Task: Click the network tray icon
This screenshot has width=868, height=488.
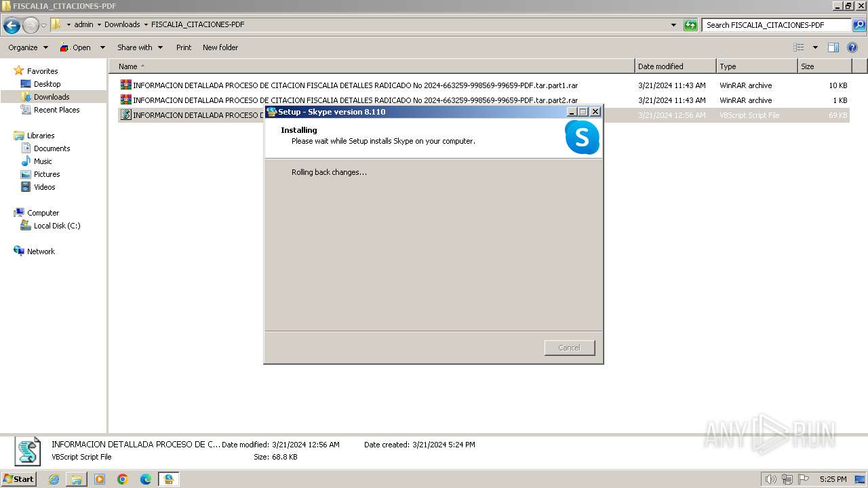Action: tap(787, 479)
